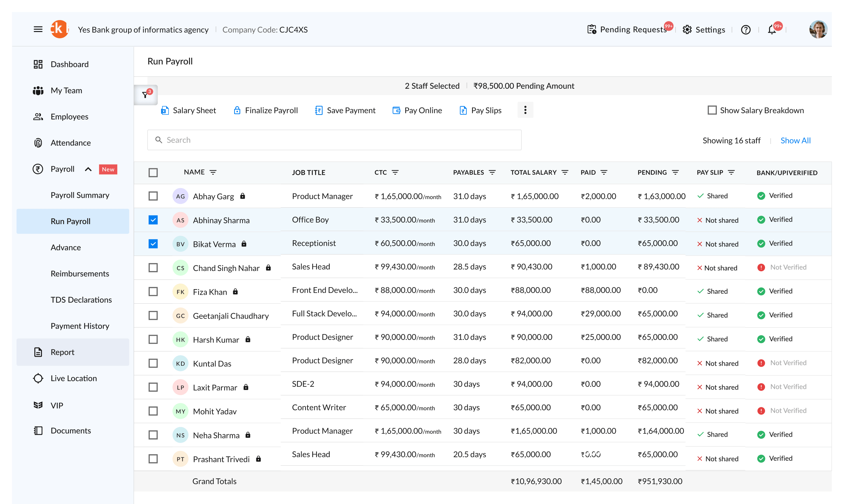The image size is (844, 504).
Task: Enable Show Salary Breakdown checkbox
Action: [712, 110]
